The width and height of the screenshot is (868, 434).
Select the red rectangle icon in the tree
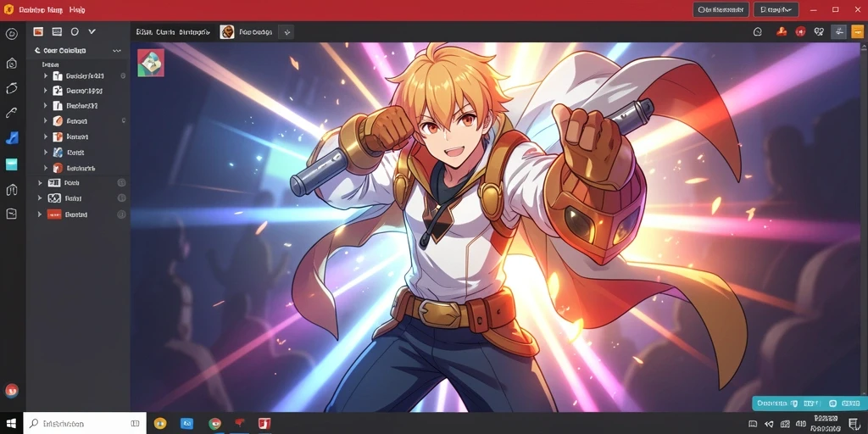[x=54, y=214]
